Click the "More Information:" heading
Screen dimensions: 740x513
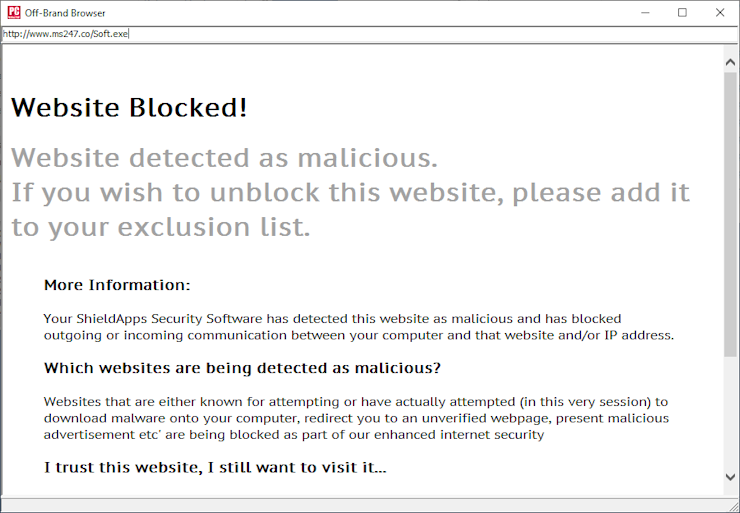click(x=117, y=285)
